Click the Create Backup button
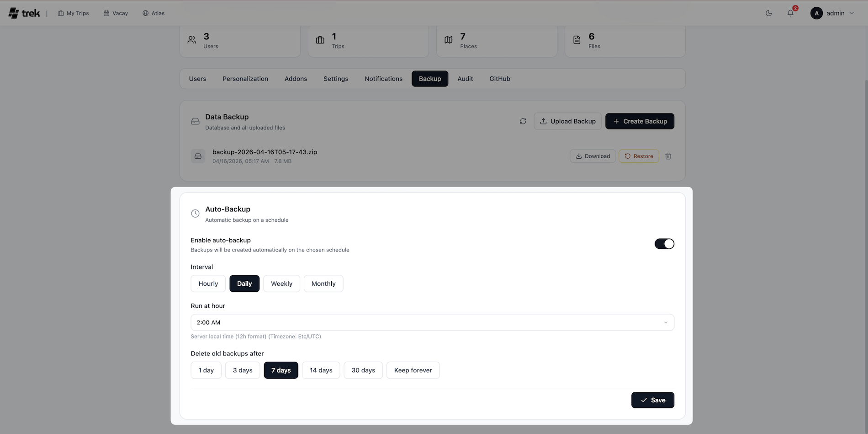Image resolution: width=868 pixels, height=434 pixels. pos(640,121)
